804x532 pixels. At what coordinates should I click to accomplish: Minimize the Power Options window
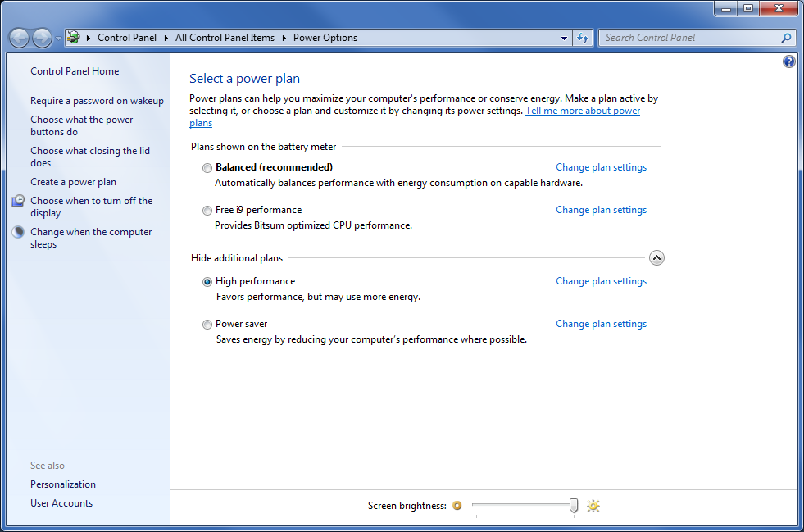tap(726, 9)
